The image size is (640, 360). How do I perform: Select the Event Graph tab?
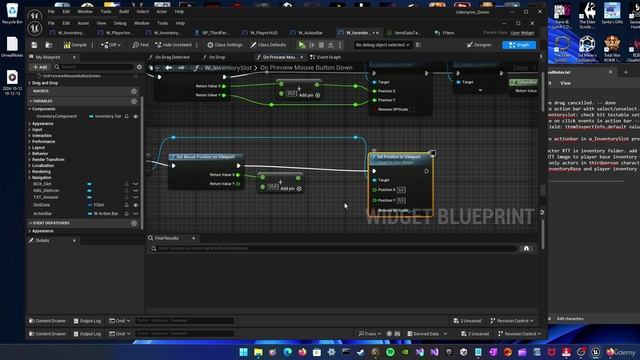point(326,57)
